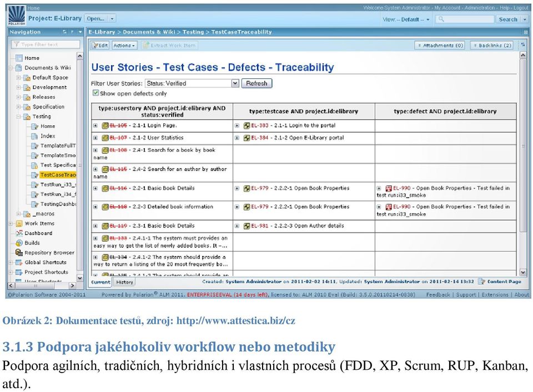Click the Dashboard icon in navigation

(19, 233)
